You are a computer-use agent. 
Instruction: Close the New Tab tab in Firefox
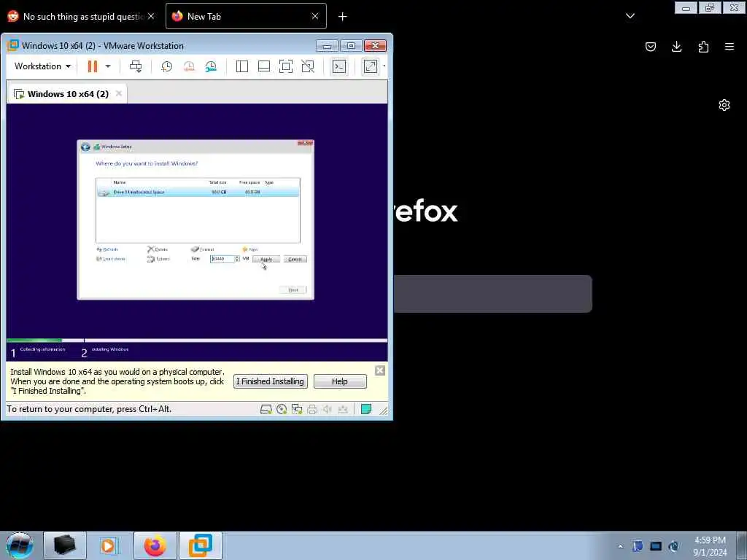pos(315,16)
